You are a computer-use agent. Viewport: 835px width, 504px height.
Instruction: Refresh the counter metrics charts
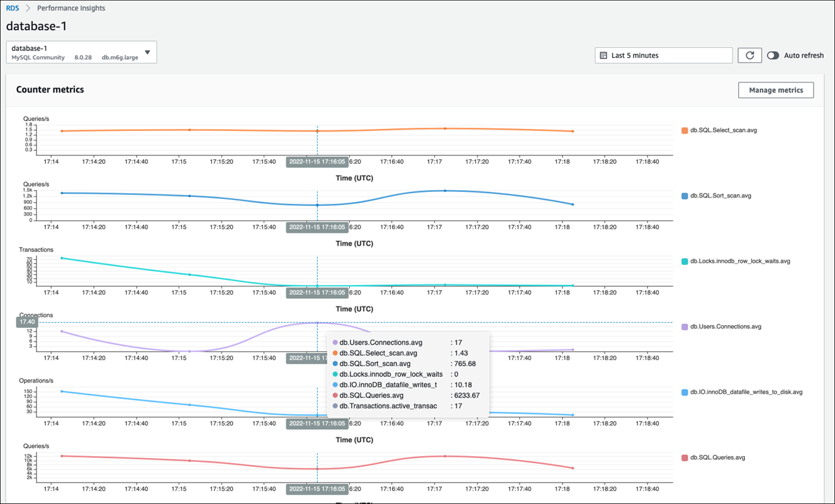click(749, 55)
